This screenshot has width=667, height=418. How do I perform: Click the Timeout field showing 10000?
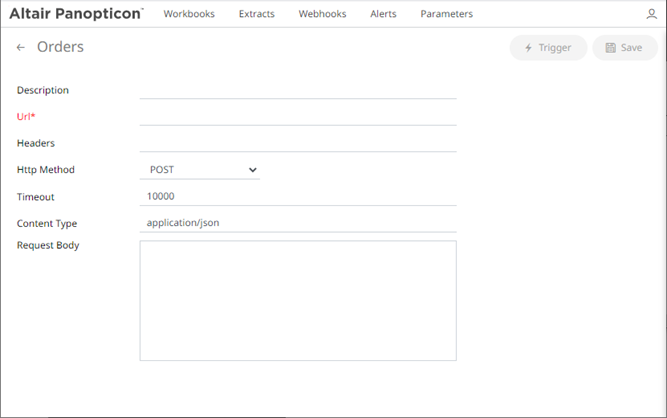click(x=298, y=196)
